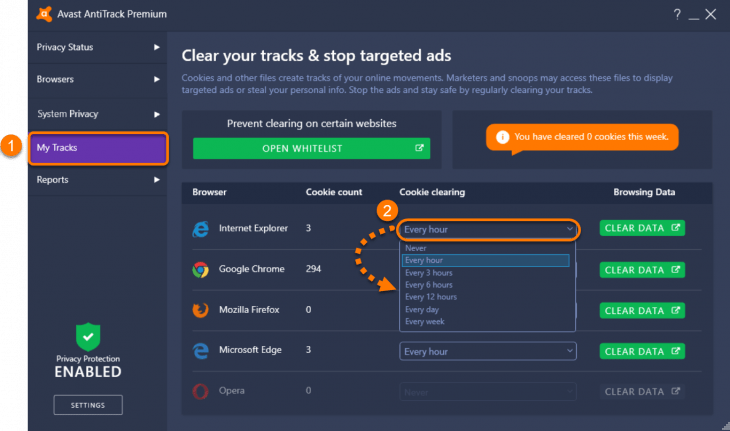Image resolution: width=730 pixels, height=431 pixels.
Task: Clear data for Mozilla Firefox
Action: pos(642,310)
